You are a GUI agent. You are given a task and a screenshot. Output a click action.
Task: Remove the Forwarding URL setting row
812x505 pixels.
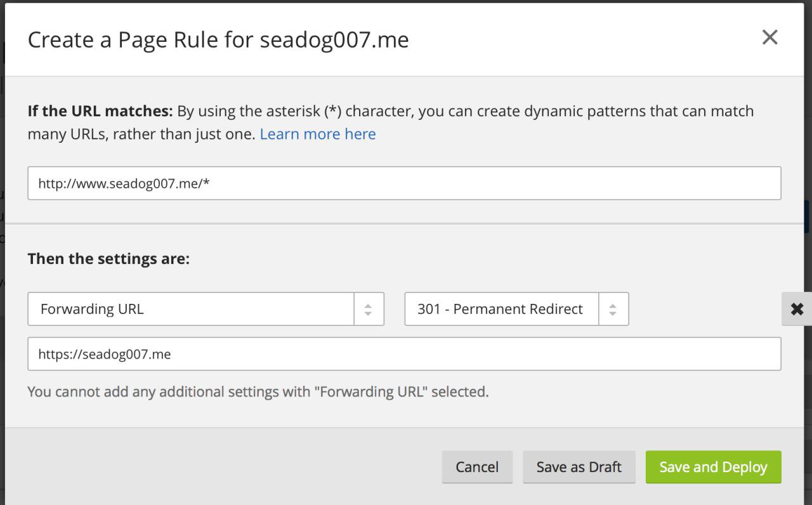(797, 309)
